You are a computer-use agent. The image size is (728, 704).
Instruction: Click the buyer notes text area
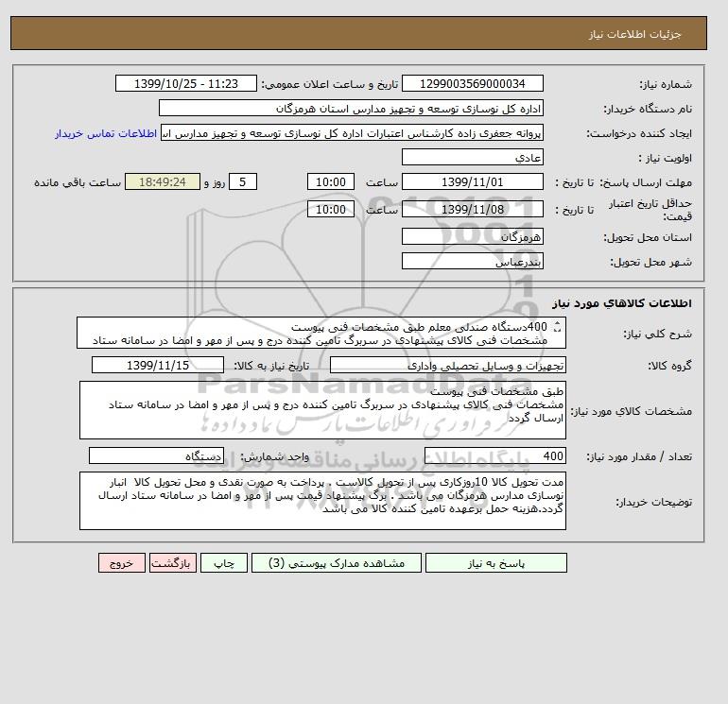click(x=322, y=501)
